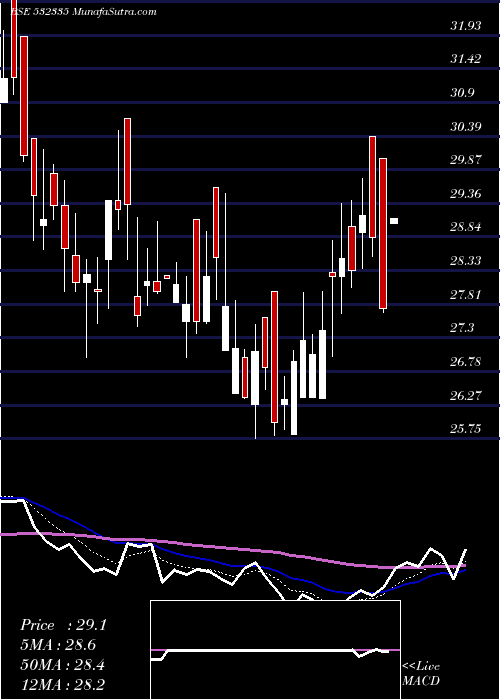Click the 29.36 price axis label
Image resolution: width=500 pixels, height=700 pixels.
466,194
